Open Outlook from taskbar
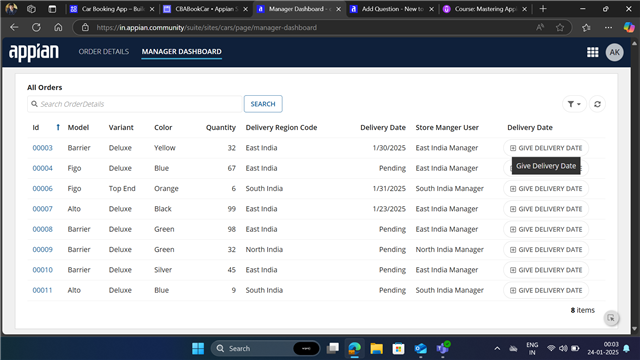This screenshot has height=360, width=640. point(420,349)
